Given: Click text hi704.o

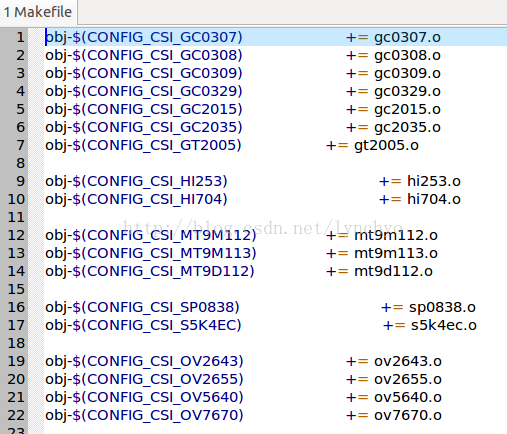Looking at the screenshot, I should point(434,199).
